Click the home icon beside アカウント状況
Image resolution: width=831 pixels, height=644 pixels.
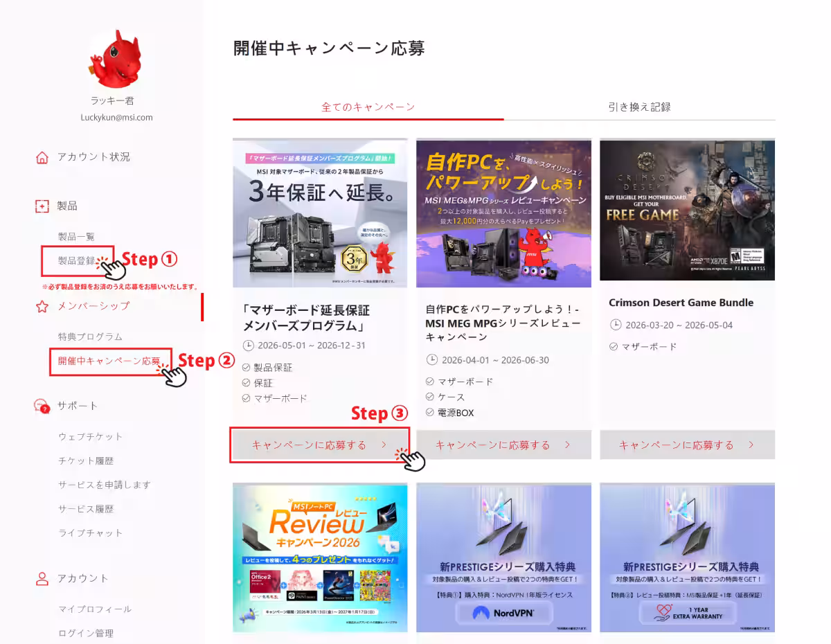tap(42, 157)
